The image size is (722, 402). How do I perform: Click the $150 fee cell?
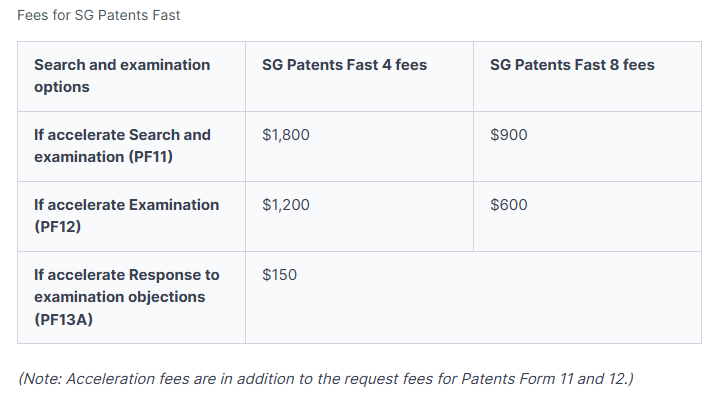pos(279,275)
